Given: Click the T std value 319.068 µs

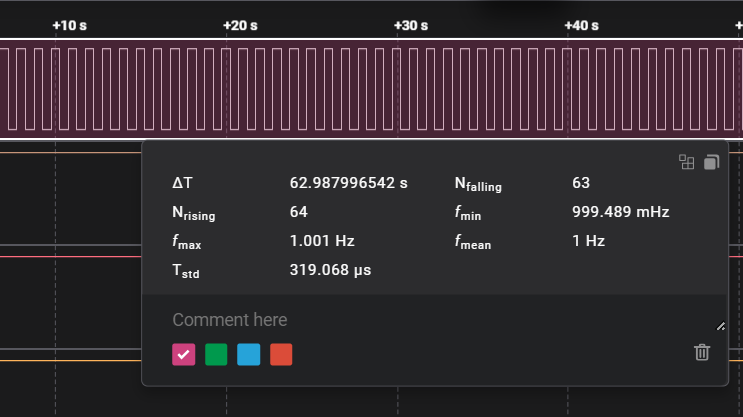Looking at the screenshot, I should coord(330,270).
